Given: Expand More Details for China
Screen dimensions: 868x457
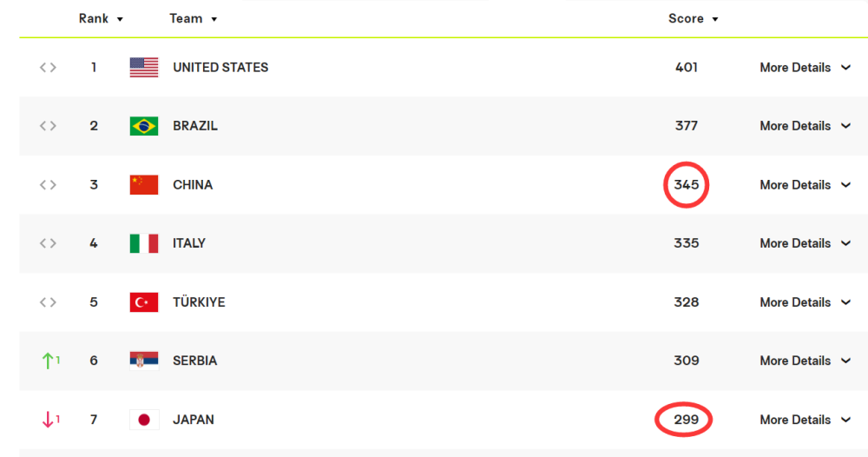Looking at the screenshot, I should coord(805,185).
